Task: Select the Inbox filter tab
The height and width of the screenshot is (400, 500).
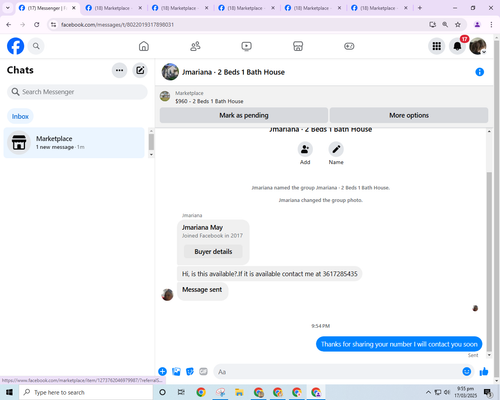Action: 20,116
